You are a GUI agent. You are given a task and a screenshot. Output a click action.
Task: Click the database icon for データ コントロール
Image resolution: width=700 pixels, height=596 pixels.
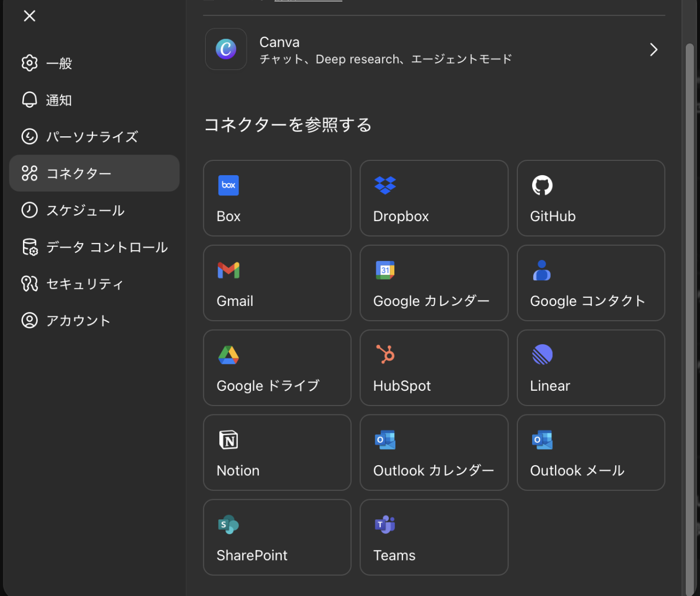[x=30, y=247]
